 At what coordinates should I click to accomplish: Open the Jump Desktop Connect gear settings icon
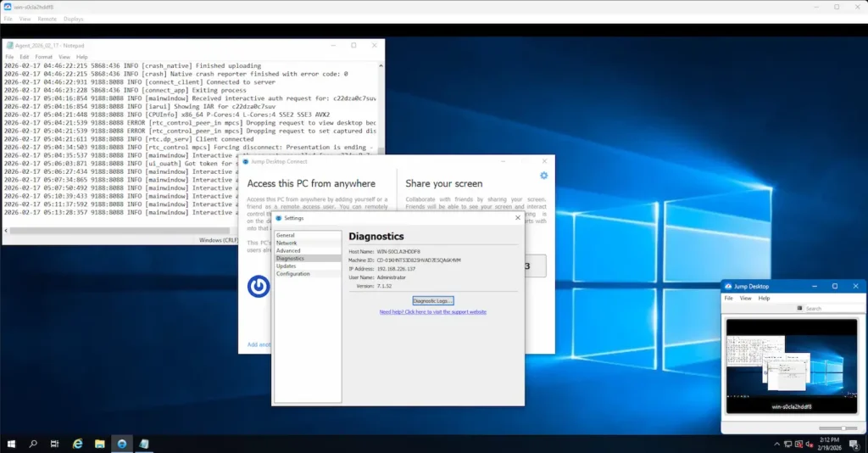click(x=543, y=176)
